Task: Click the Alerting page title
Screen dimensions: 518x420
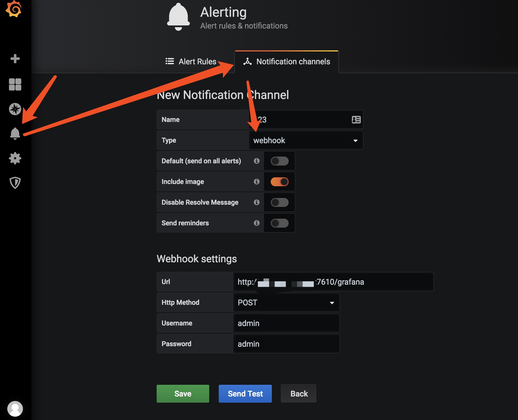Action: point(223,13)
